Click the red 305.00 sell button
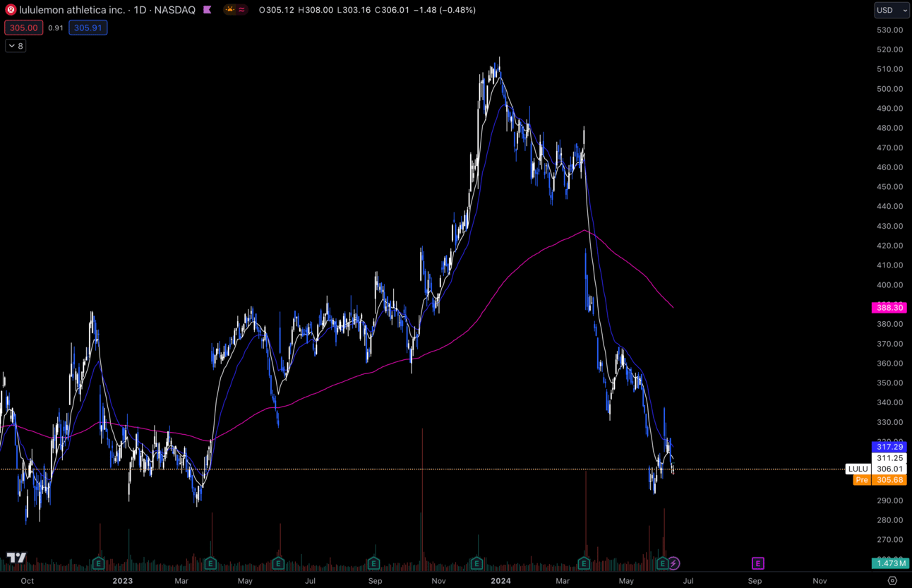912x588 pixels. tap(23, 28)
